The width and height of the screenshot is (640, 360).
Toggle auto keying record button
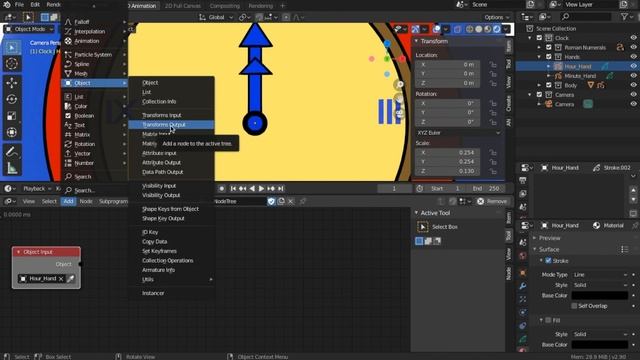222,189
